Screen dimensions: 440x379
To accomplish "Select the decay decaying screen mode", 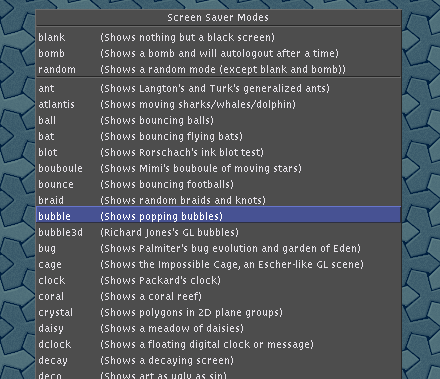I will click(x=218, y=360).
